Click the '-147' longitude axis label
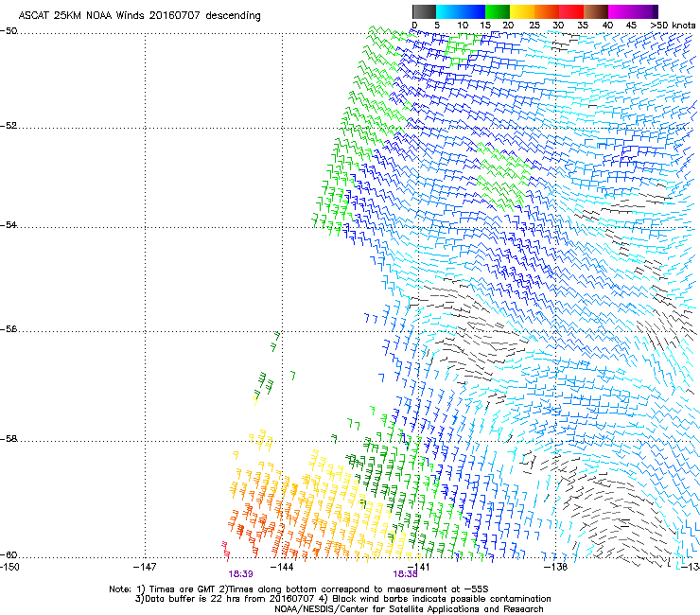This screenshot has height=615, width=700. click(145, 567)
